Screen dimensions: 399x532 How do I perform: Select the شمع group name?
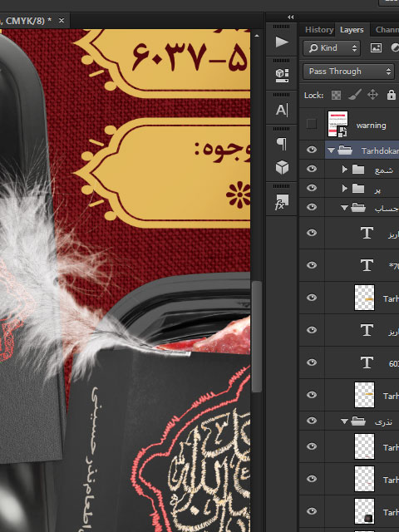(384, 170)
